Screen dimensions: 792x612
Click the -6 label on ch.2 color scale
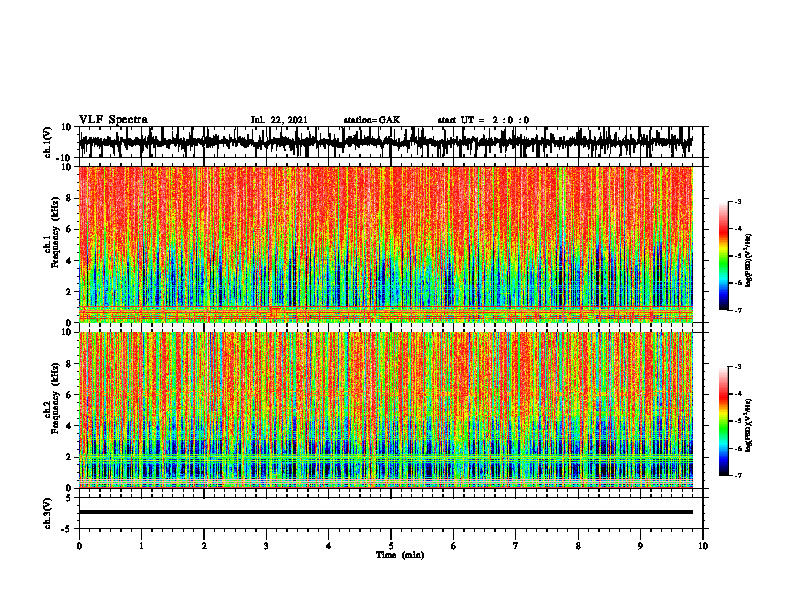[738, 448]
